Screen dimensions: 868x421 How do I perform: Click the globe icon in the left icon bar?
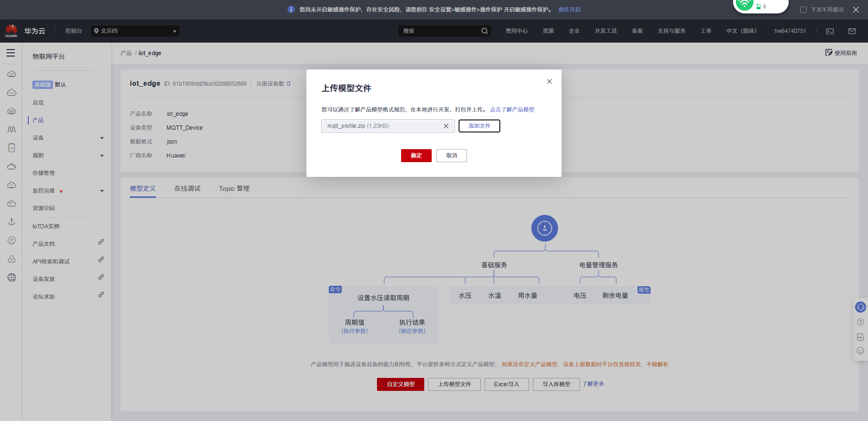(12, 277)
